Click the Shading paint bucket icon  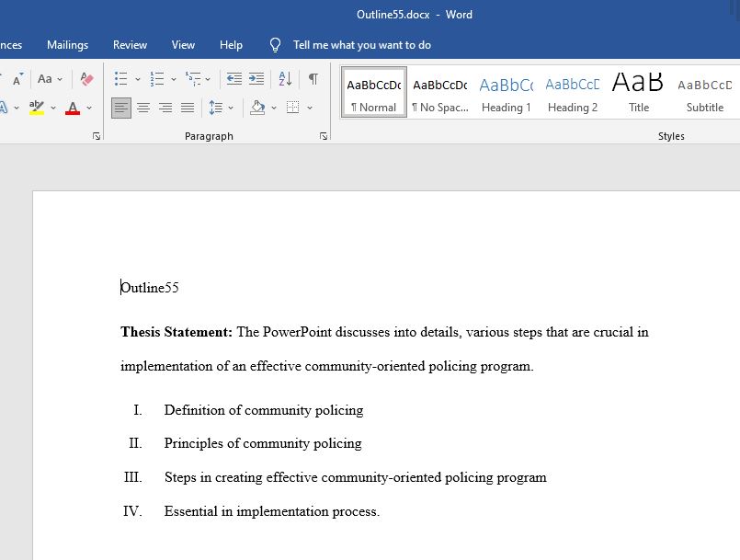pos(257,108)
